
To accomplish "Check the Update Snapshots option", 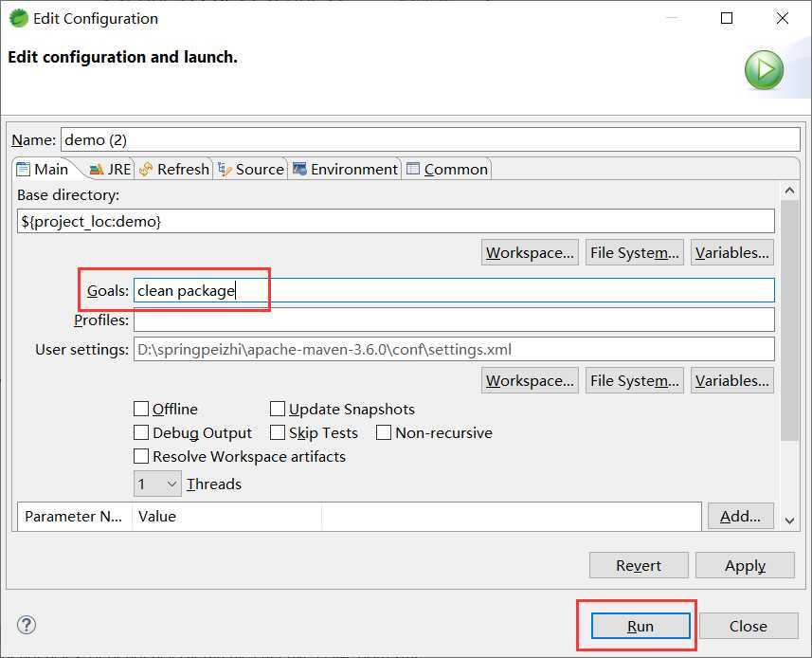I will (x=277, y=409).
